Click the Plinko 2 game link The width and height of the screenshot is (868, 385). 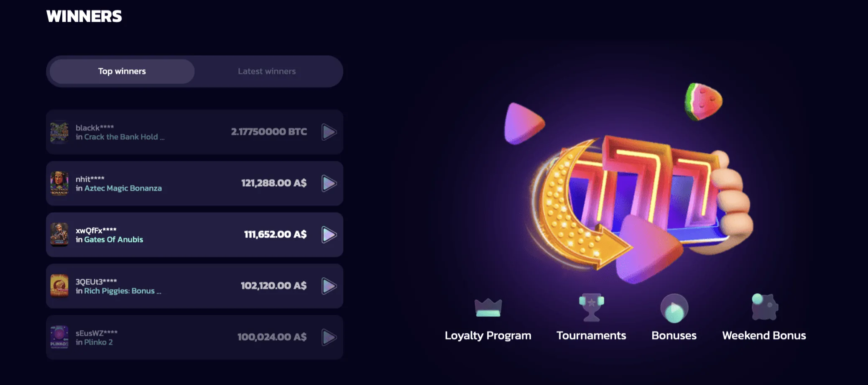click(x=98, y=342)
